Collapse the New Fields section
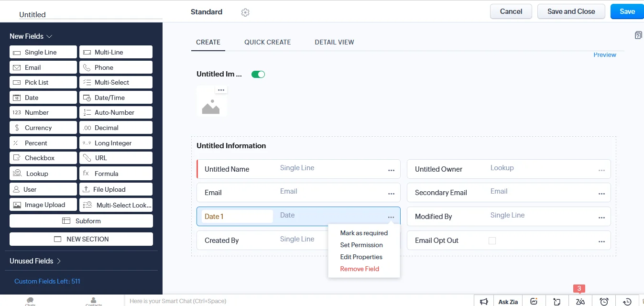The height and width of the screenshot is (306, 644). (49, 36)
